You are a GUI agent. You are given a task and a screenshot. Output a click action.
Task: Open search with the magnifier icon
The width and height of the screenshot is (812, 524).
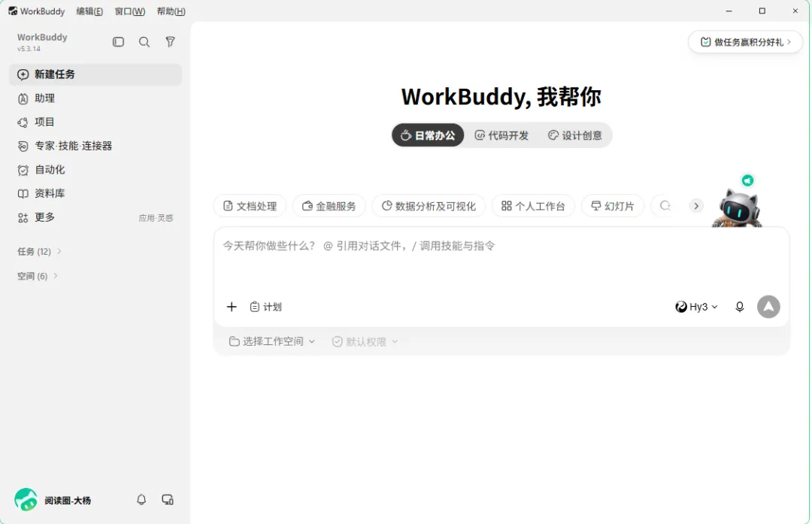(x=144, y=42)
